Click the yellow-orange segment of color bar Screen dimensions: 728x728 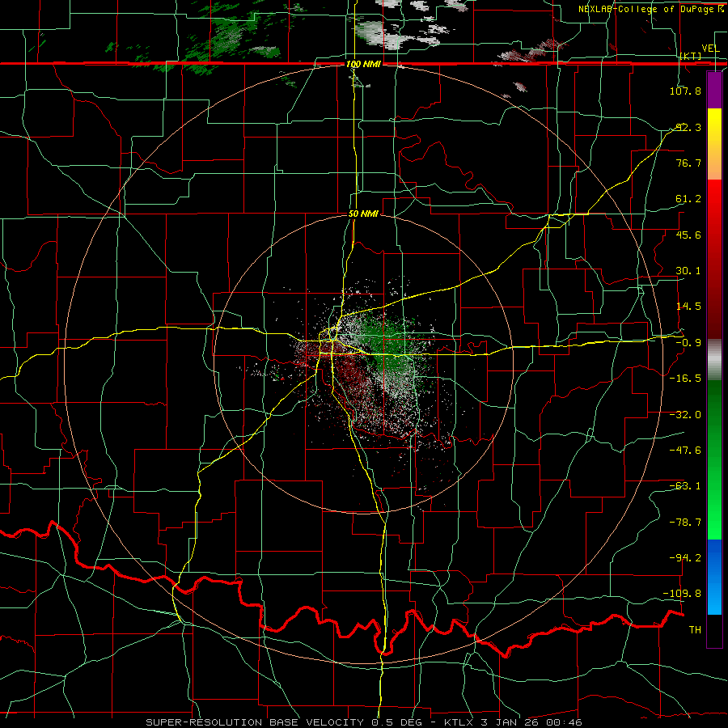(714, 144)
